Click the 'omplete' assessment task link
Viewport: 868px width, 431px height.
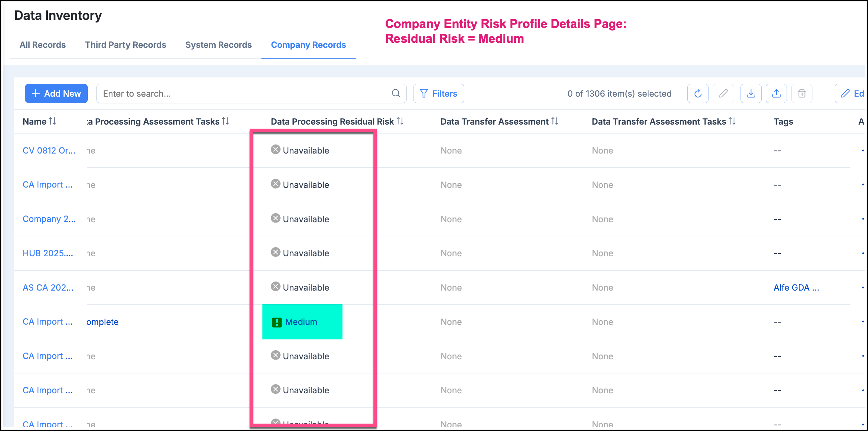102,322
